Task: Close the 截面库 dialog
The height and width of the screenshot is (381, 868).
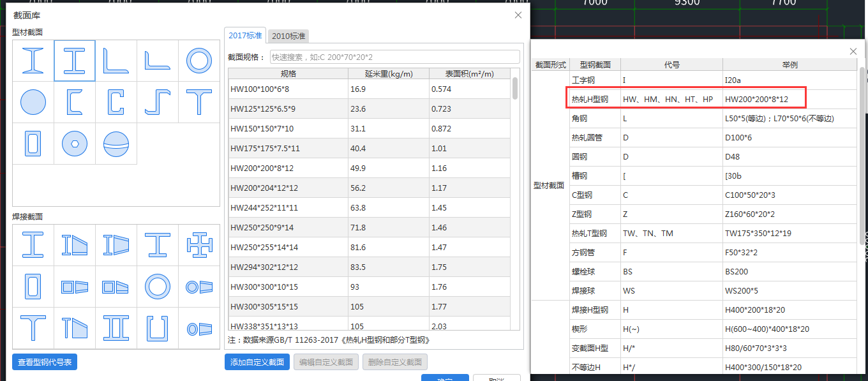Action: tap(518, 15)
